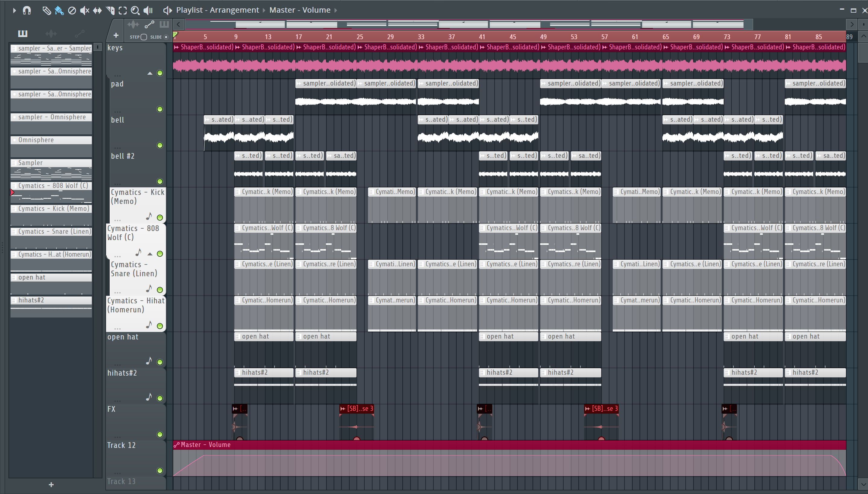The width and height of the screenshot is (868, 494).
Task: Click the horizontal overview scrollbar thumb
Action: pos(469,24)
